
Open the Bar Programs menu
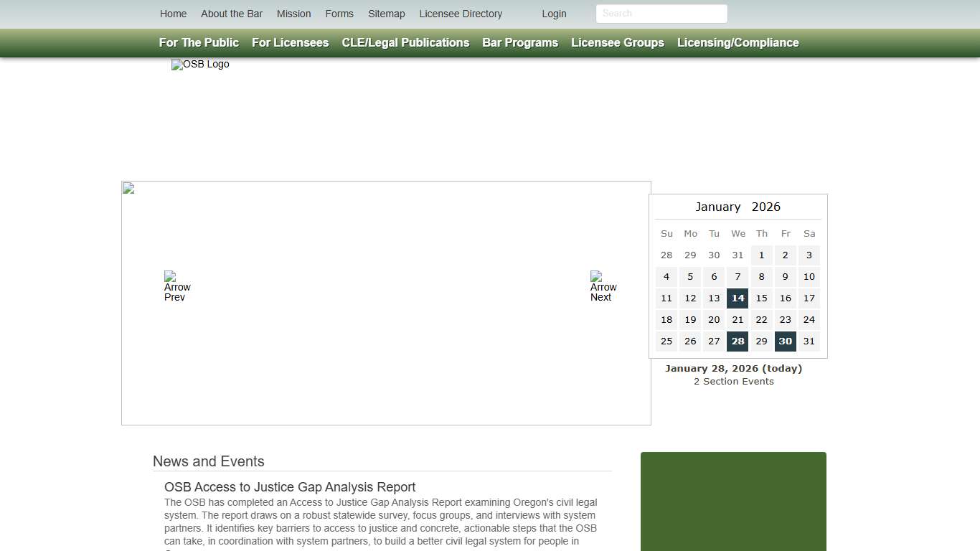[x=519, y=42]
